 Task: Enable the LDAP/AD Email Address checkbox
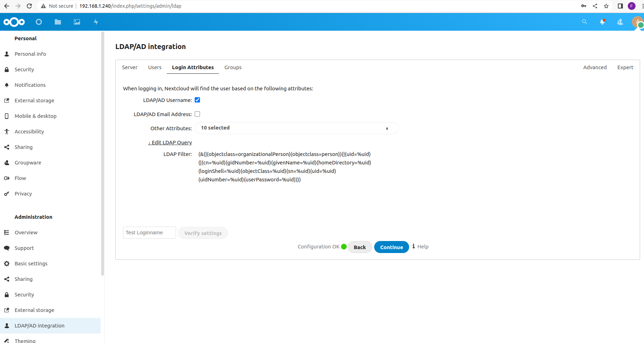tap(198, 114)
